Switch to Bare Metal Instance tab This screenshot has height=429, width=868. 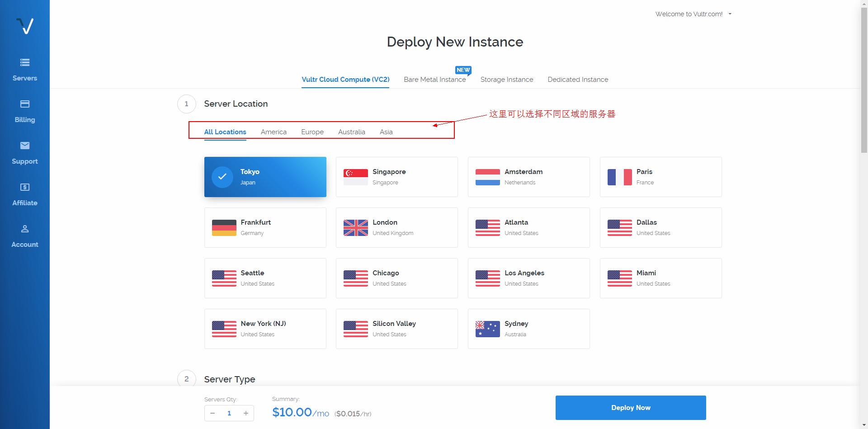434,80
